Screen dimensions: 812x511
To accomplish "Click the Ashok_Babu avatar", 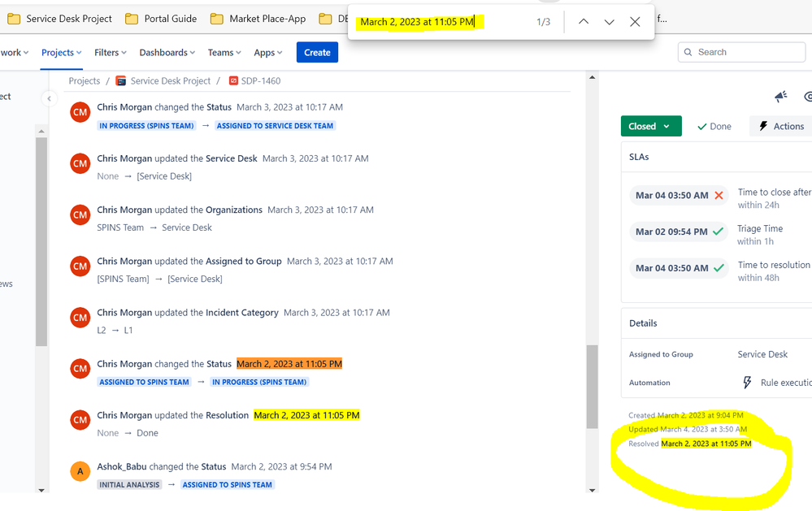I will 80,471.
